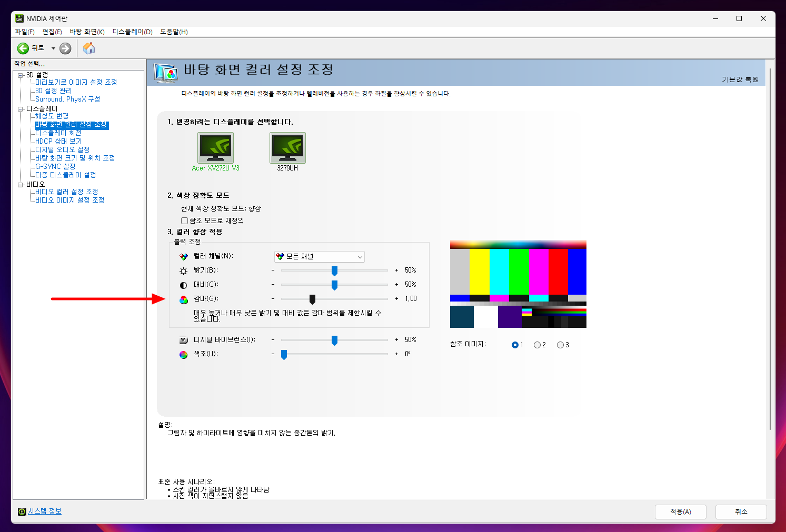This screenshot has width=786, height=532.
Task: Open 바탕 화면 크기 및 위치 조정 item
Action: click(75, 158)
